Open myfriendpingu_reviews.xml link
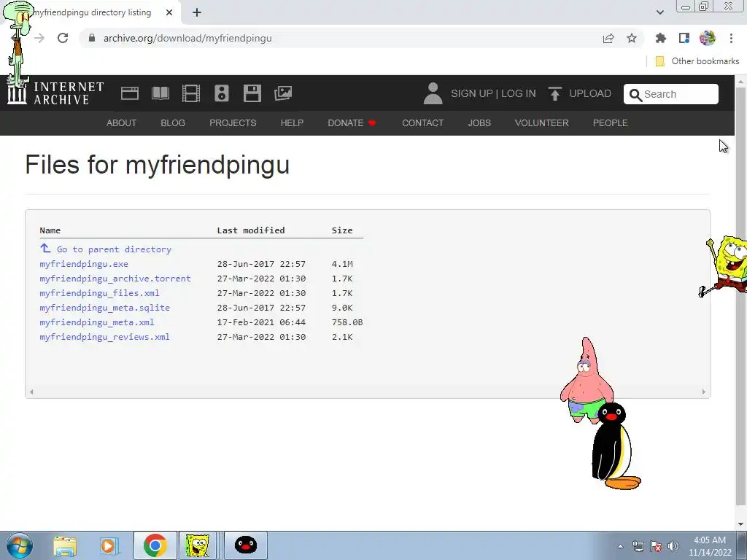This screenshot has height=560, width=747. [105, 337]
